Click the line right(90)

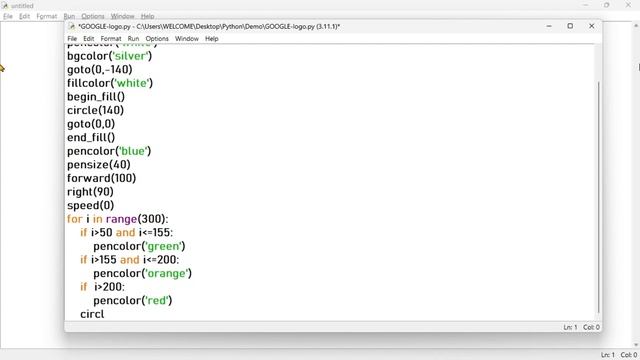point(90,192)
